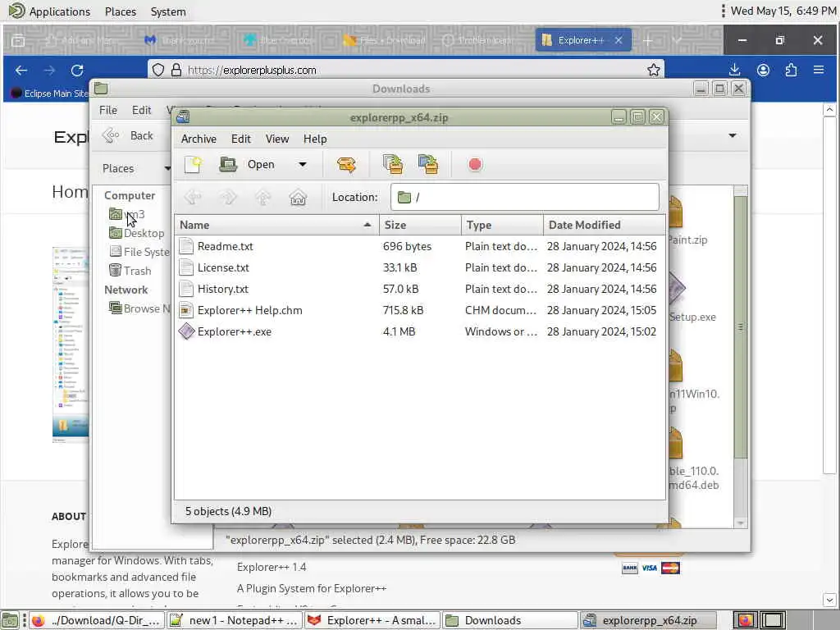This screenshot has height=630, width=840.
Task: Click the Explorer++ Help.chm icon
Action: tap(186, 310)
